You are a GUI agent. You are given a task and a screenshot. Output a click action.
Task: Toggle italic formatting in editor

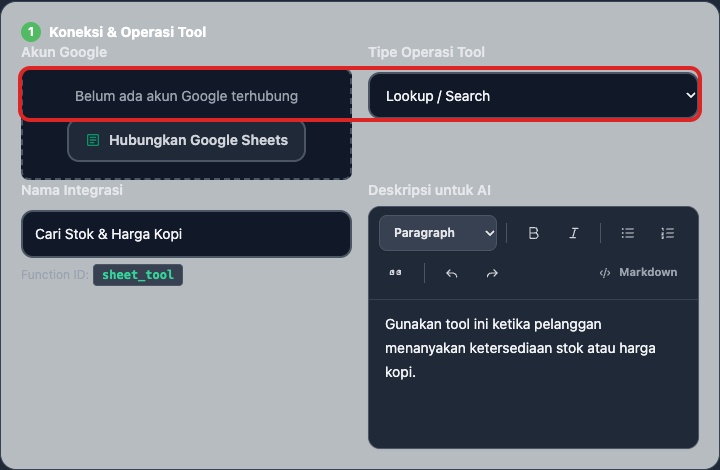click(574, 233)
